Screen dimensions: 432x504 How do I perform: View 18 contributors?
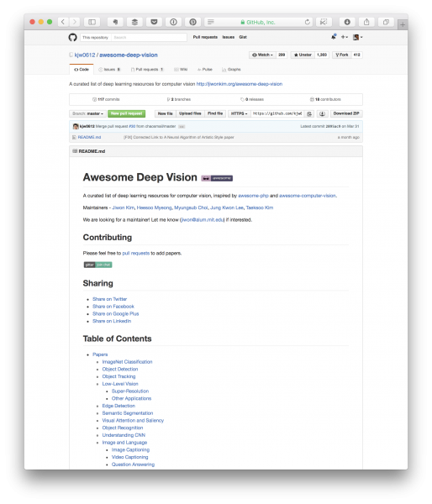325,99
